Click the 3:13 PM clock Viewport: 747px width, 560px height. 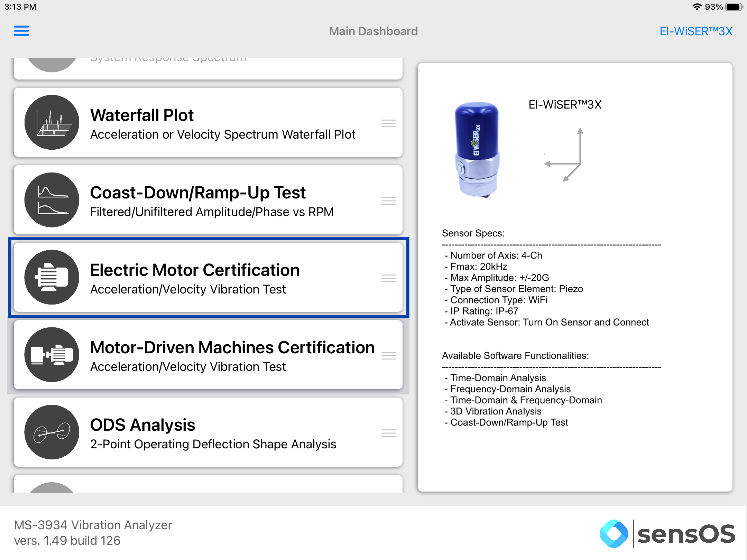pos(20,7)
